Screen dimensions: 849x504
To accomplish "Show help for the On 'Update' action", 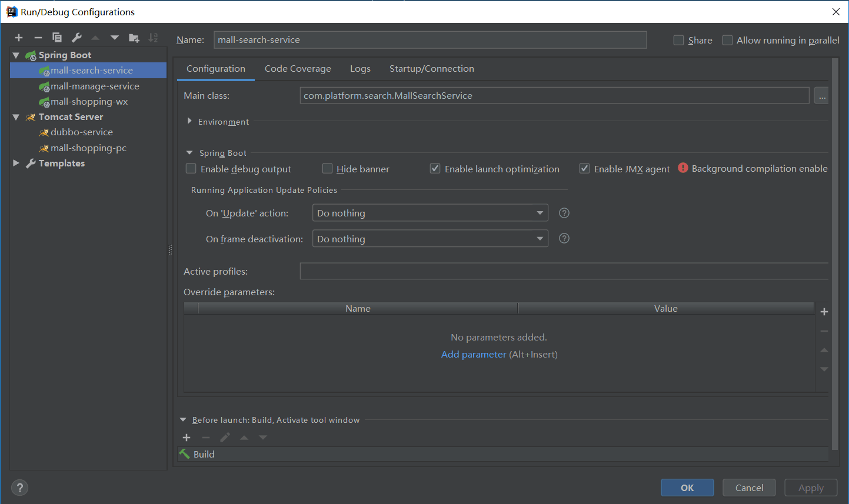I will 564,213.
